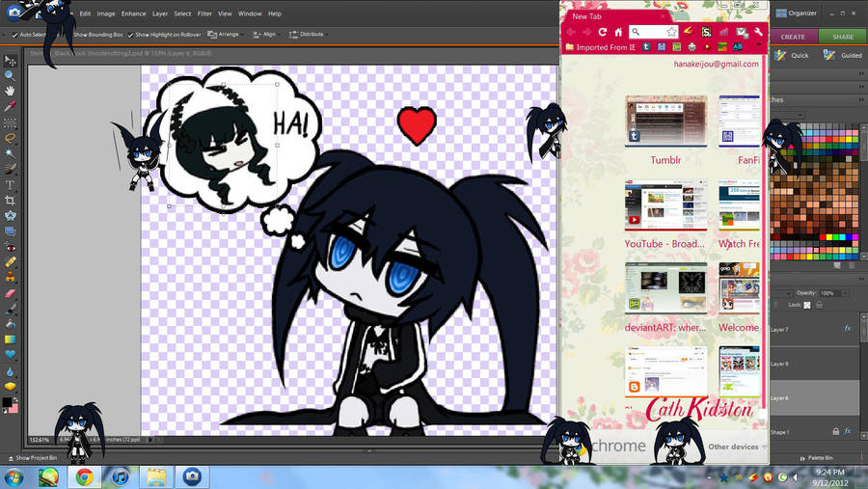The image size is (868, 489).
Task: Click the fx style icon on Layer 7
Action: [848, 328]
